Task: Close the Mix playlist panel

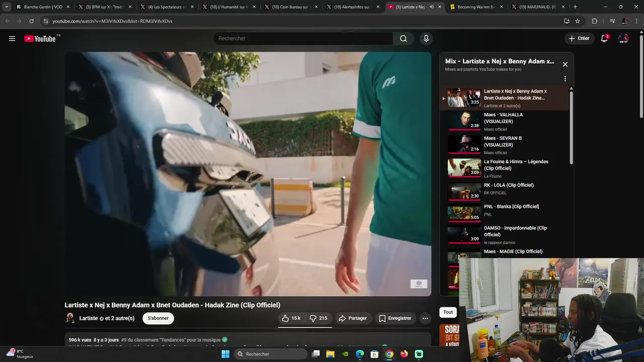Action: (x=565, y=64)
